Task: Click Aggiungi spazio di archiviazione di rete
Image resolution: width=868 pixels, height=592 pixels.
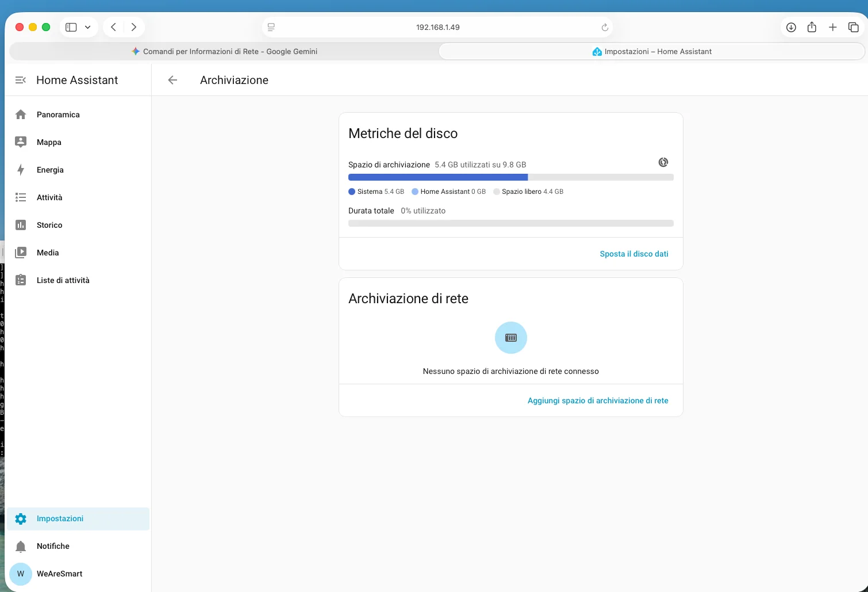Action: coord(598,400)
